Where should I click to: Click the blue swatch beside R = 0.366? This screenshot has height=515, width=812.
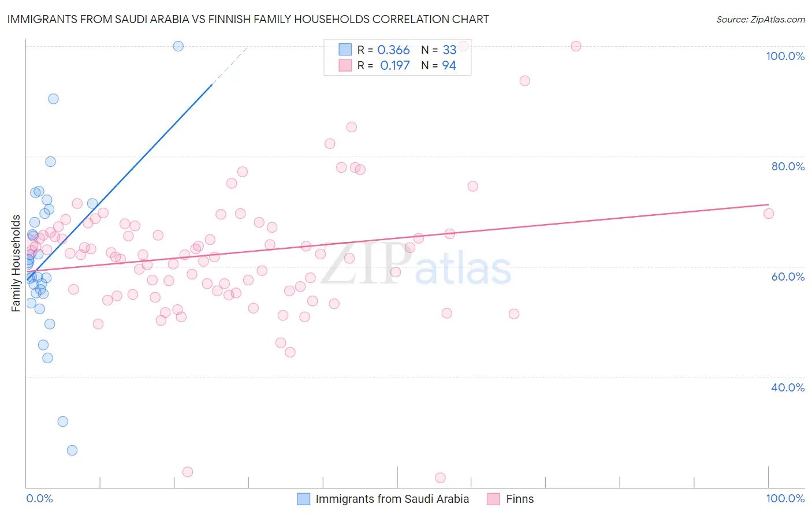pos(345,50)
